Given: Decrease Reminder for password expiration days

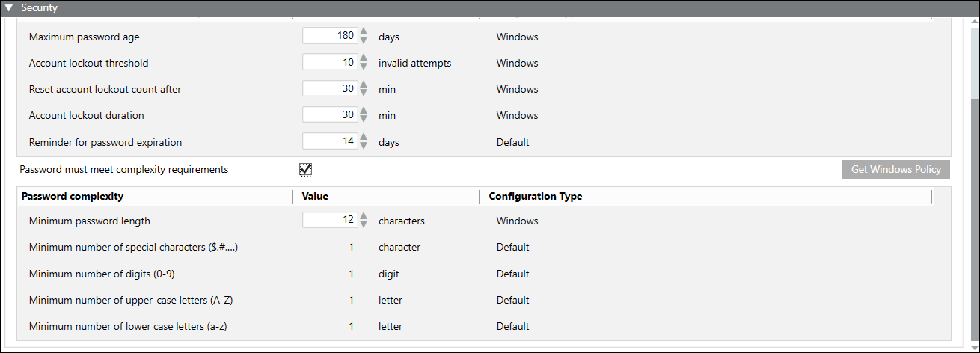Looking at the screenshot, I should coord(364,147).
